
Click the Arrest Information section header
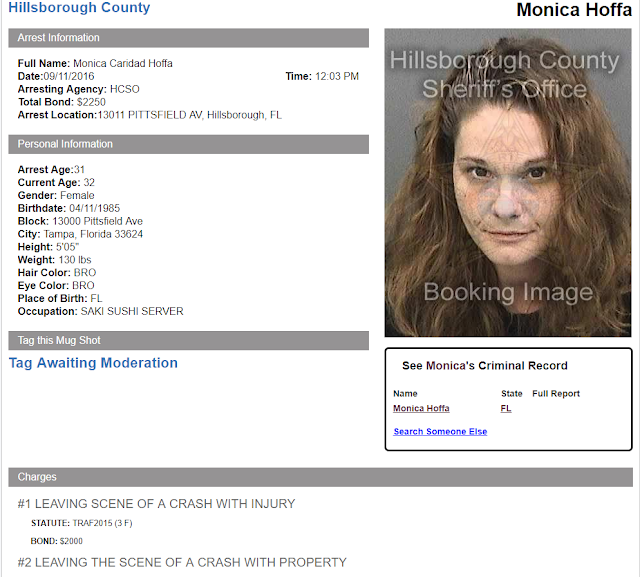click(x=189, y=38)
